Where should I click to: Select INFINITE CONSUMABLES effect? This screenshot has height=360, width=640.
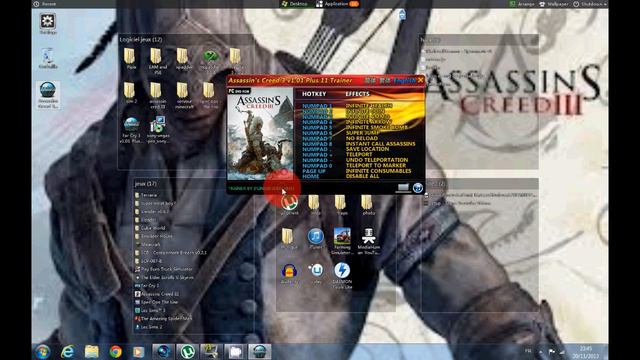tap(378, 171)
